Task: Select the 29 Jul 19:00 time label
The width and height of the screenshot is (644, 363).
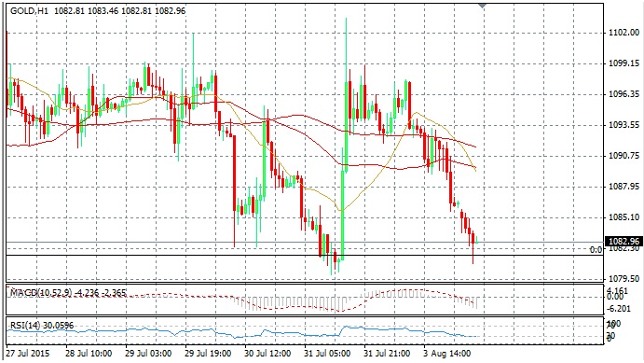Action: (208, 354)
